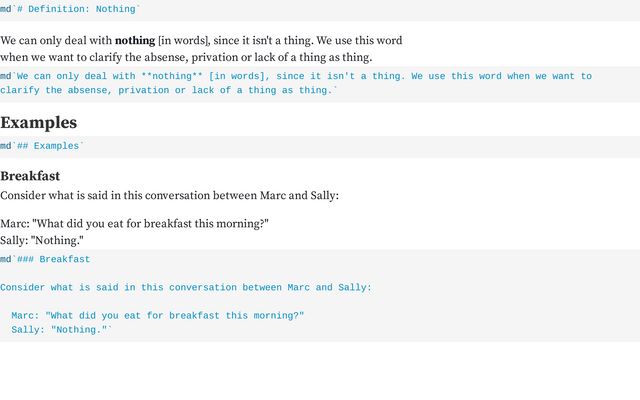
Task: Select the rendered 'Examples' heading
Action: tap(38, 122)
